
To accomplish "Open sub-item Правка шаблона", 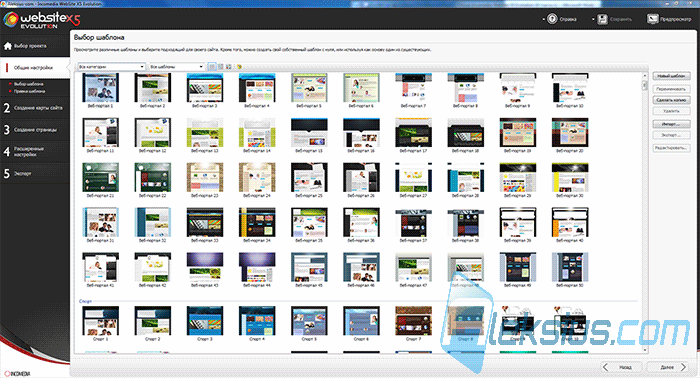I will (x=29, y=91).
